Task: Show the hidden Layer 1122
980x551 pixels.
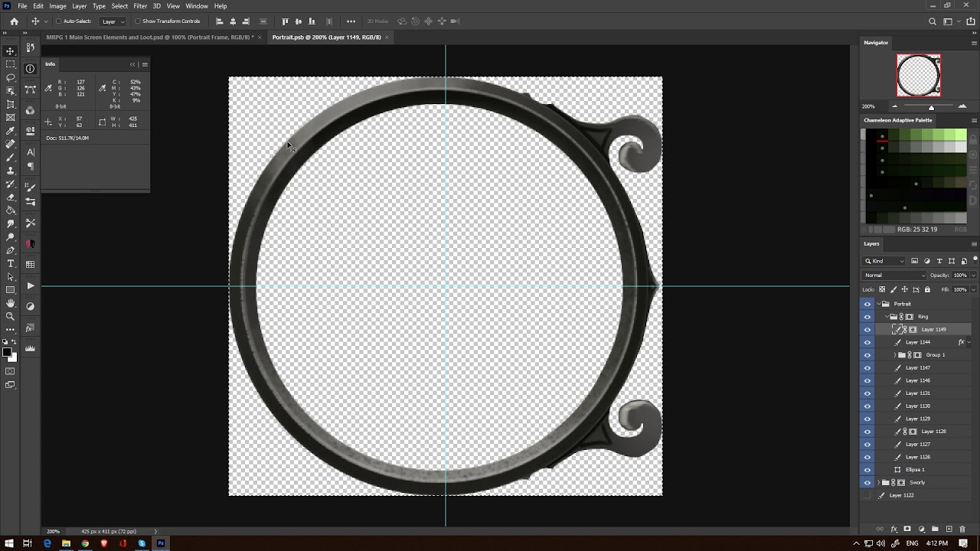Action: pyautogui.click(x=867, y=495)
